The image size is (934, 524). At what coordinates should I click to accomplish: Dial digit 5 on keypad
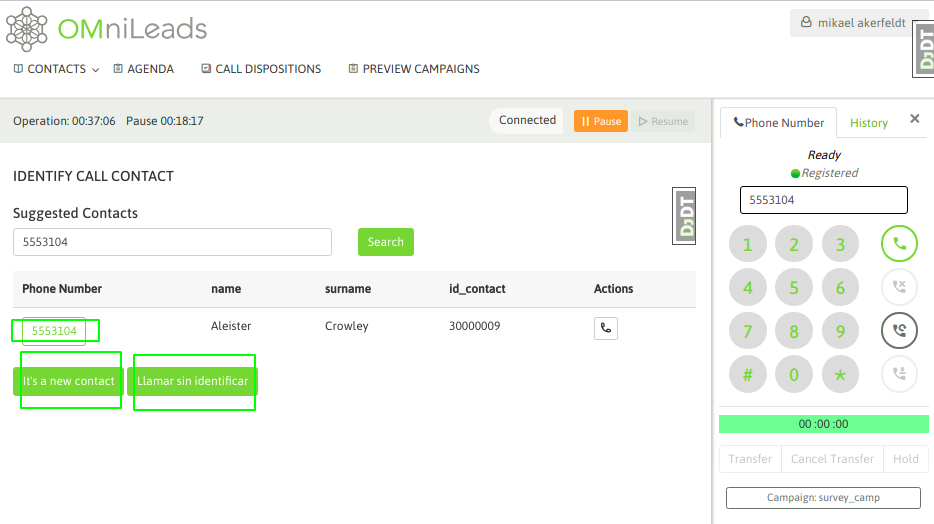[794, 288]
